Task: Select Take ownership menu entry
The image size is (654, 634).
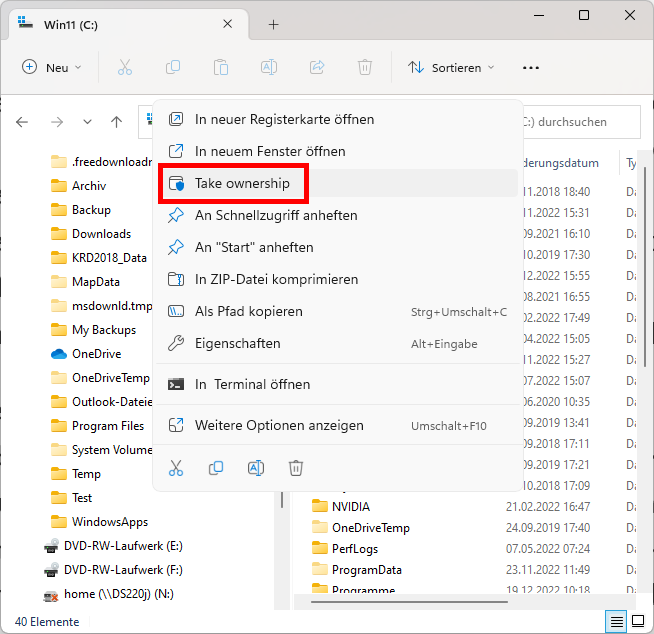Action: (242, 183)
